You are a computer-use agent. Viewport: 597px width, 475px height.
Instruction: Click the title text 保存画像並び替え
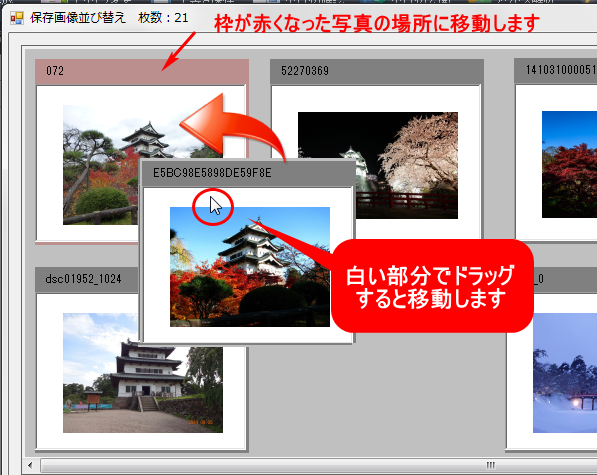[78, 18]
